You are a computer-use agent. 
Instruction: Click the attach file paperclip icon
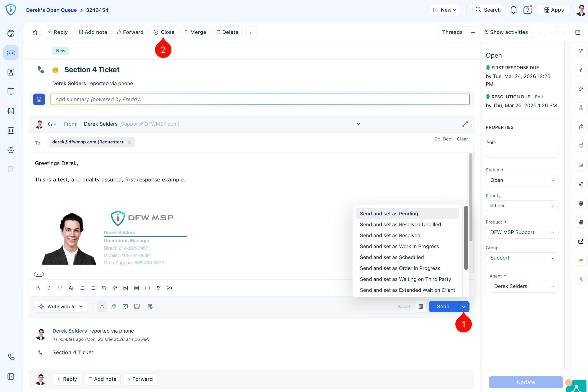click(x=113, y=306)
